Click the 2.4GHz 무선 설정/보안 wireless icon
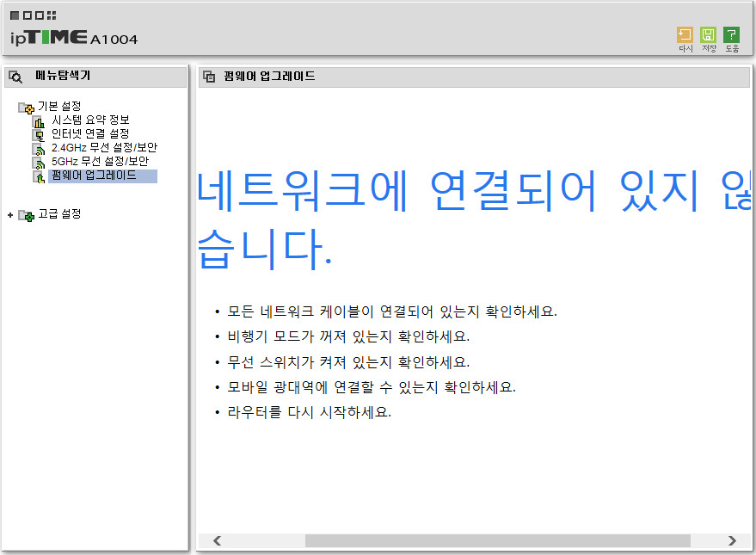The height and width of the screenshot is (555, 756). 39,150
